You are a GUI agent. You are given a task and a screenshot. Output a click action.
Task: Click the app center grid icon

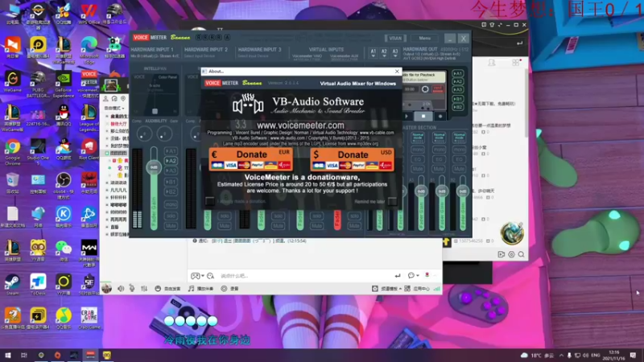[x=407, y=289]
